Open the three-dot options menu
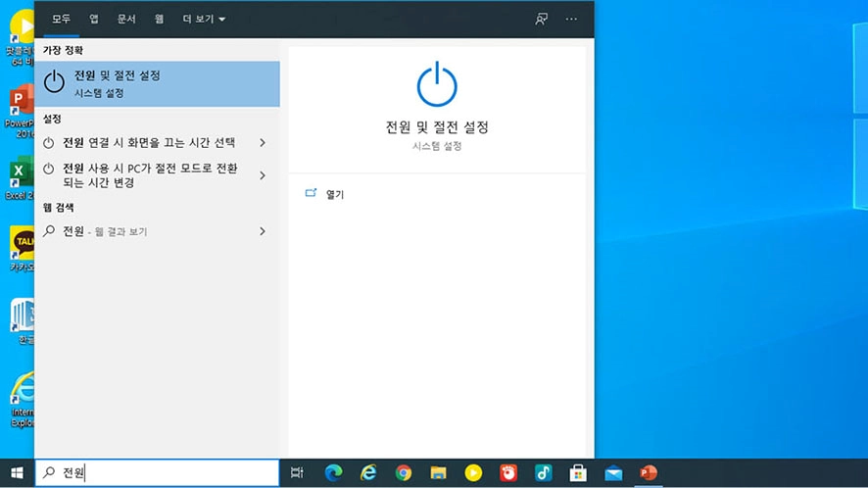 (x=571, y=19)
